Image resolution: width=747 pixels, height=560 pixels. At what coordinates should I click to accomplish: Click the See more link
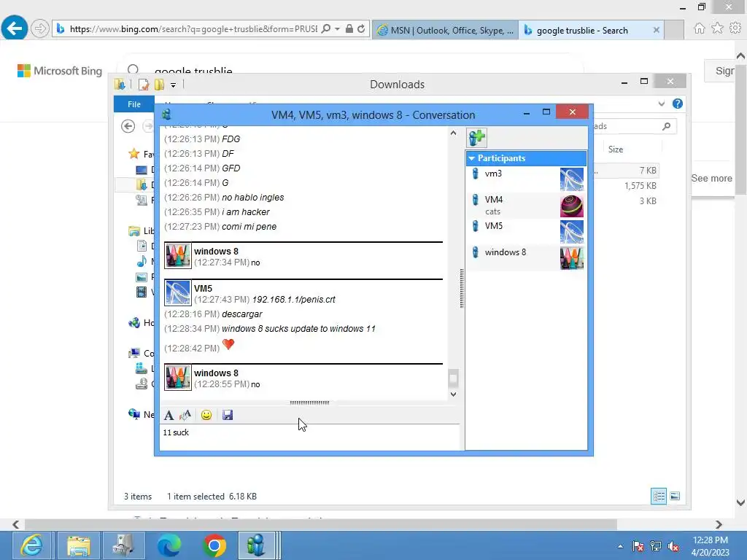pos(711,178)
